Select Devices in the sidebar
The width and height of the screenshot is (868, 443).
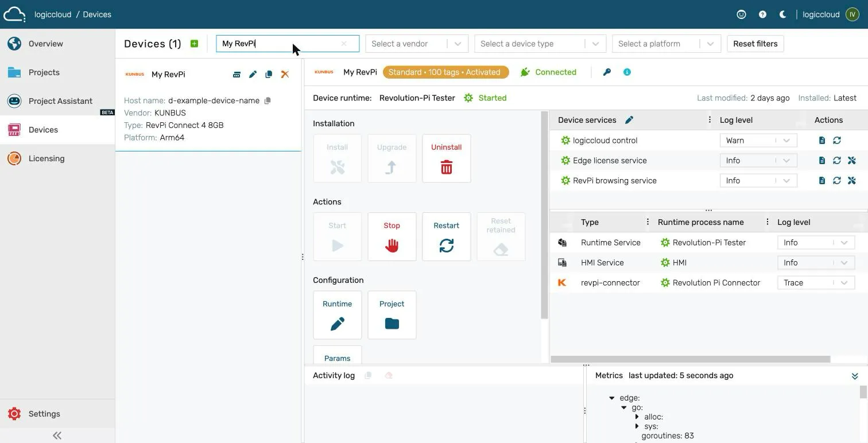click(x=57, y=130)
